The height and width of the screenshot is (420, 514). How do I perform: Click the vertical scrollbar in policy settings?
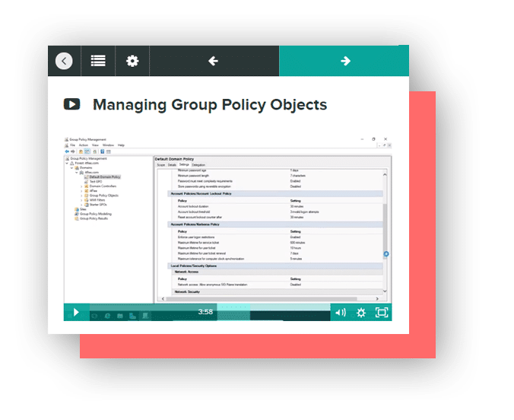pos(385,228)
